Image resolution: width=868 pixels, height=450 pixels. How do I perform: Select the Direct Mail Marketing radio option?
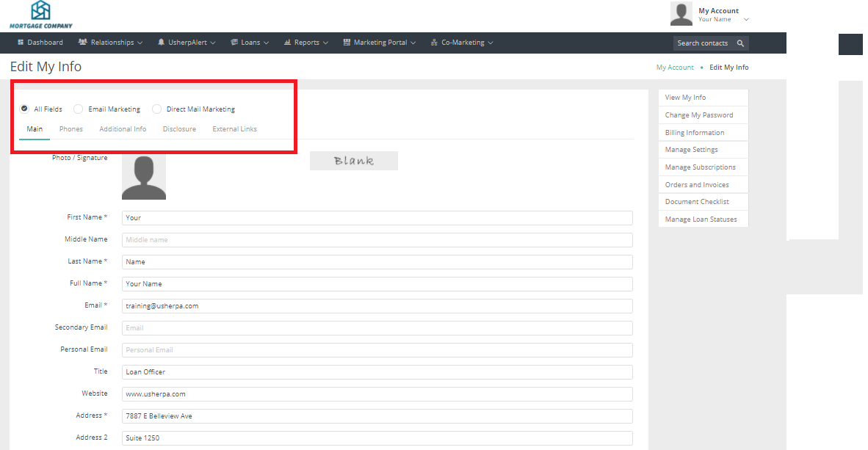(x=156, y=109)
